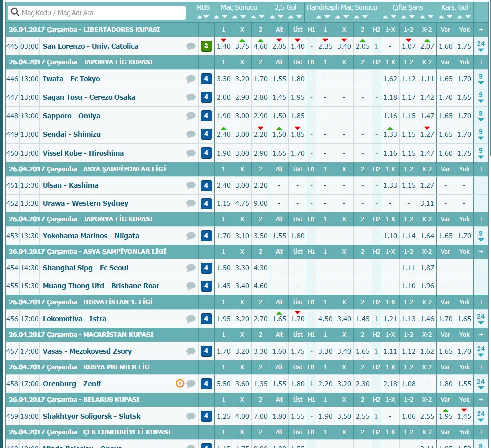Click the MBS 4 badge for Lokomotiva - Istra
The image size is (491, 448).
(x=206, y=318)
